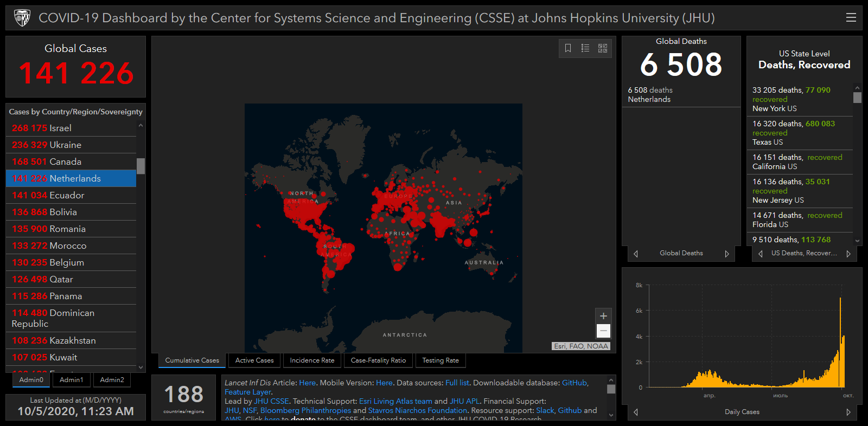Screen dimensions: 868x426
Task: Open the Bloomberg Philanthropies link
Action: [305, 410]
